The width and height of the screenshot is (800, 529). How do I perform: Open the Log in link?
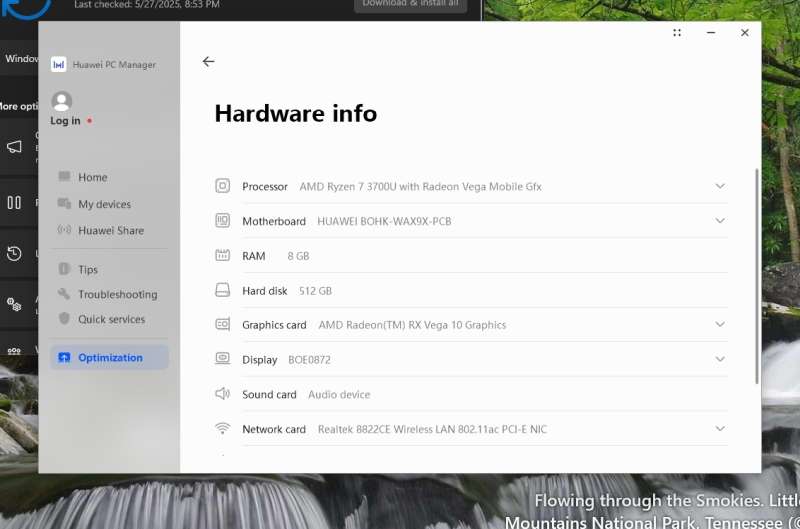pyautogui.click(x=65, y=121)
